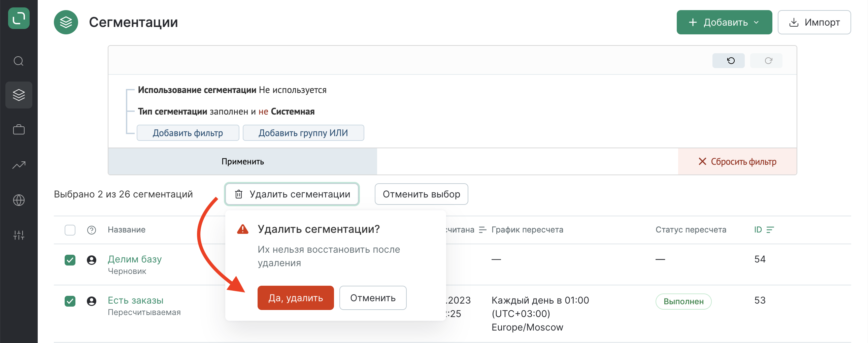
Task: Redo the filter change
Action: [766, 61]
